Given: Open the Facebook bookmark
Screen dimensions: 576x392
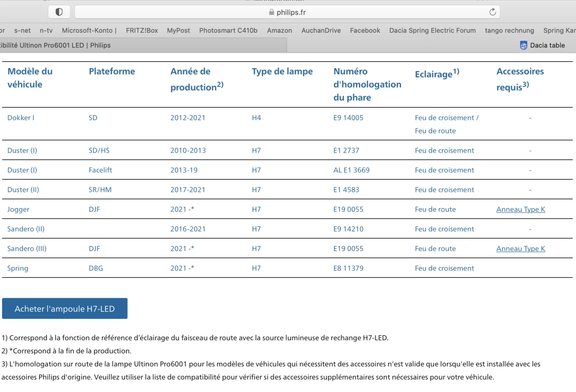Looking at the screenshot, I should pos(365,31).
